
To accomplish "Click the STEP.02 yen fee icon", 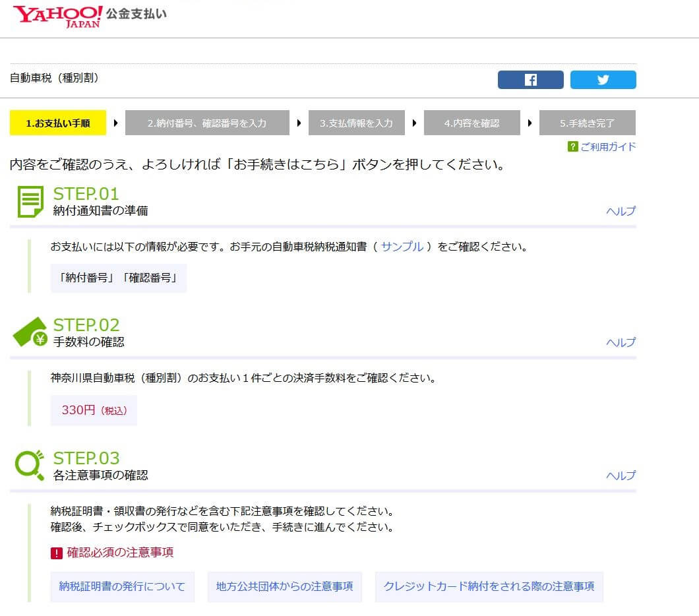I will (x=30, y=332).
